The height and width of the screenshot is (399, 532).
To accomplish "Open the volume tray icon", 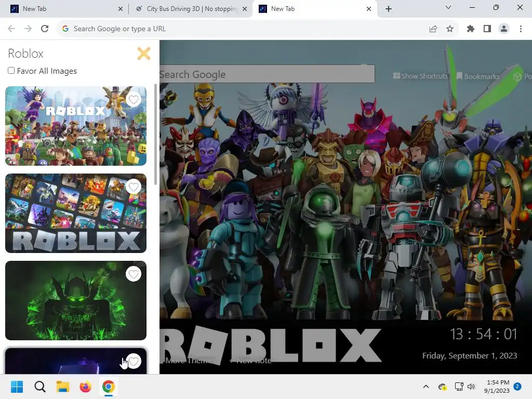I will coord(471,387).
